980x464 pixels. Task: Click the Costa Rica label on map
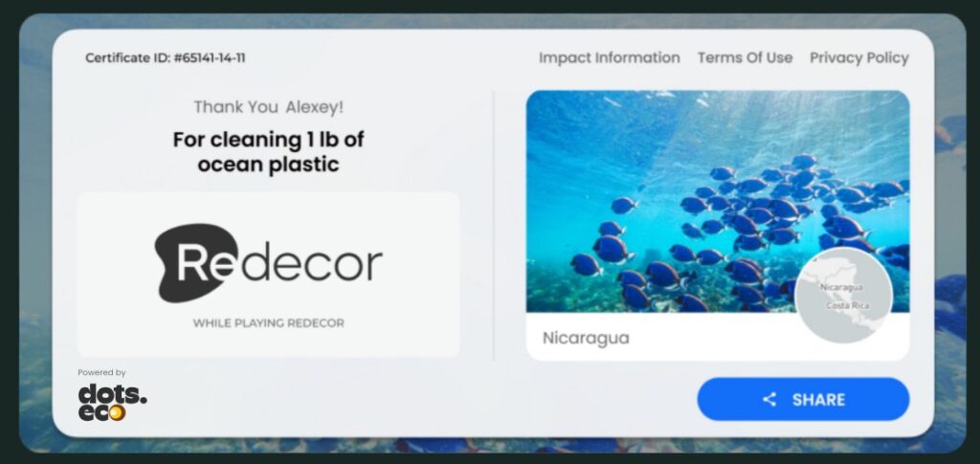(848, 305)
